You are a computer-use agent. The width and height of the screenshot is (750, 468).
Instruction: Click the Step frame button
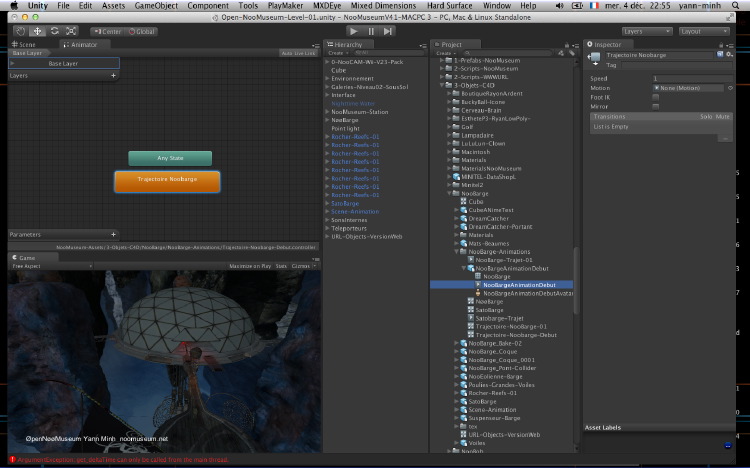pos(387,31)
